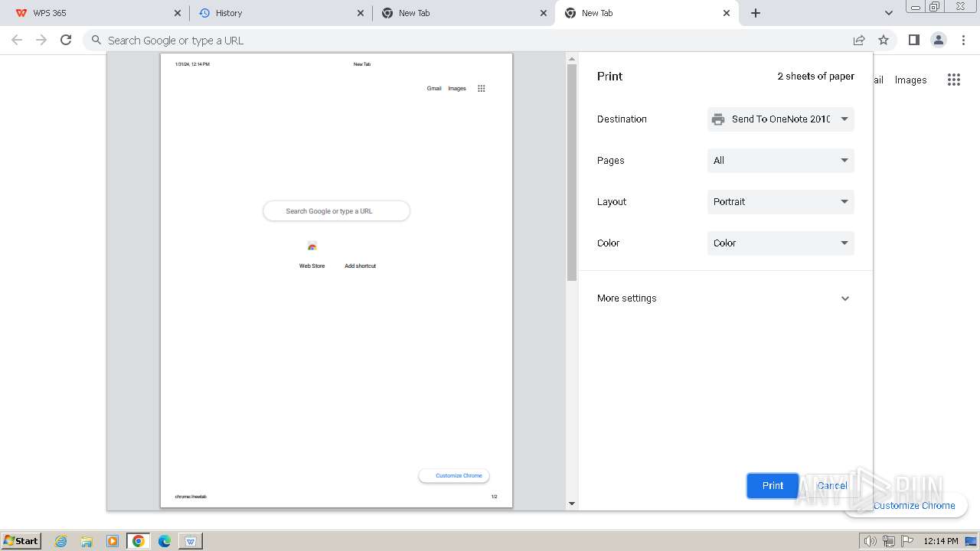This screenshot has height=551, width=980.
Task: Open Internet Explorer from the taskbar
Action: (x=60, y=541)
